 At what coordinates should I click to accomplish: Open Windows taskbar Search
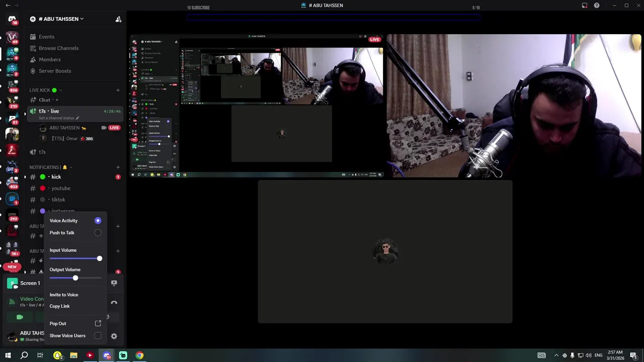tap(24, 355)
